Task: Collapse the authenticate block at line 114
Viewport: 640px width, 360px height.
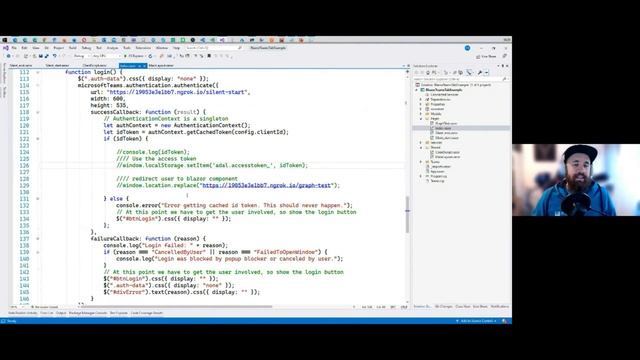Action: click(x=38, y=85)
